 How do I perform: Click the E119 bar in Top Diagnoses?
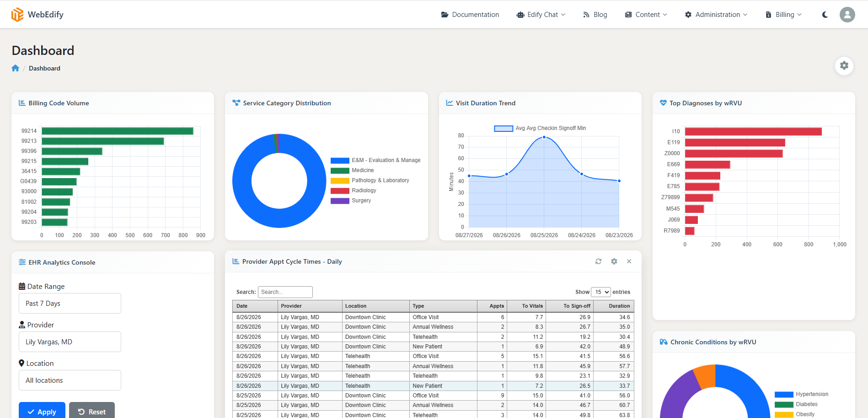tap(735, 142)
